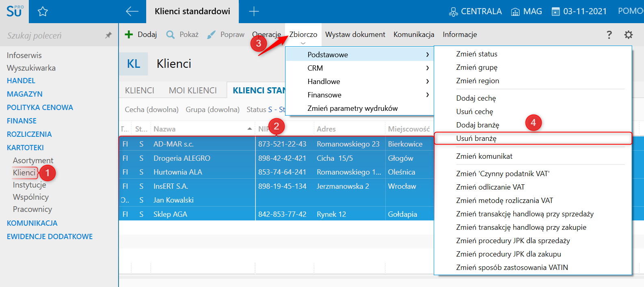Image resolution: width=644 pixels, height=287 pixels.
Task: Open favorites star icon
Action: click(x=43, y=11)
